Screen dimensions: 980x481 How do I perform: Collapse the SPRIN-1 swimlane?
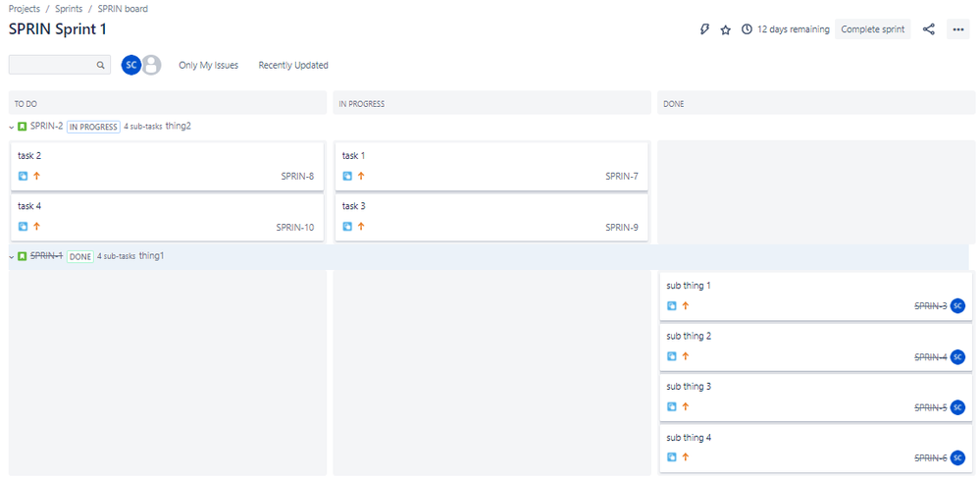click(x=11, y=256)
